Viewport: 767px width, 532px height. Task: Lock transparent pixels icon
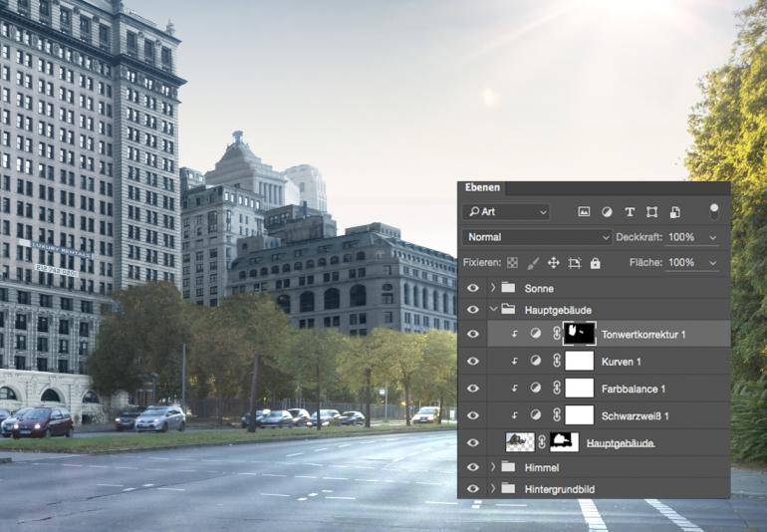click(512, 263)
